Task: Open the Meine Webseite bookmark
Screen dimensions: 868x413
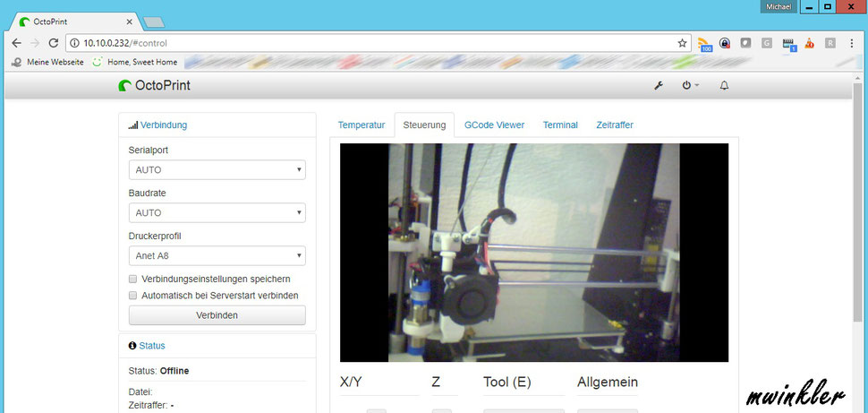Action: click(x=48, y=62)
